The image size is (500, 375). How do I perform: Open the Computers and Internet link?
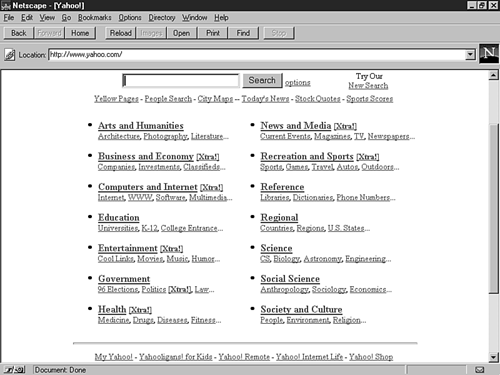point(148,187)
